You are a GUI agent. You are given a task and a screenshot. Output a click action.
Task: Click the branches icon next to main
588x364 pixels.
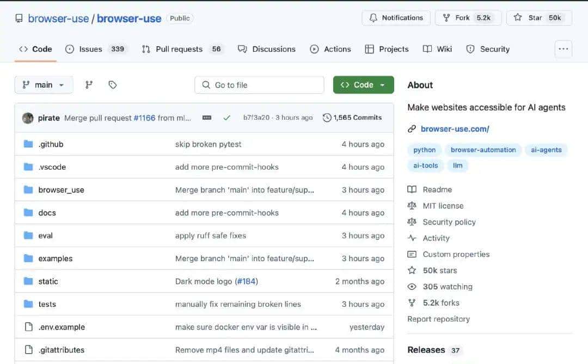point(89,85)
